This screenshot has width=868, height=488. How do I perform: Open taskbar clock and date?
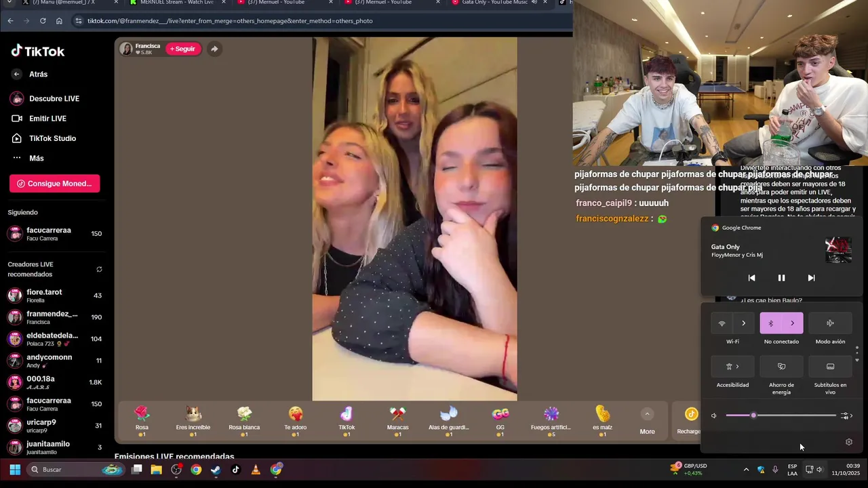point(847,469)
